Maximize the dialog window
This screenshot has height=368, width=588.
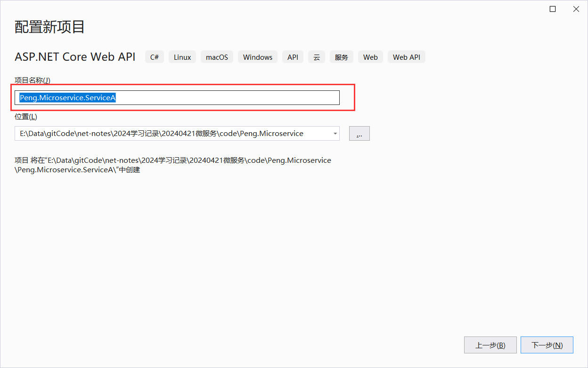click(x=553, y=9)
